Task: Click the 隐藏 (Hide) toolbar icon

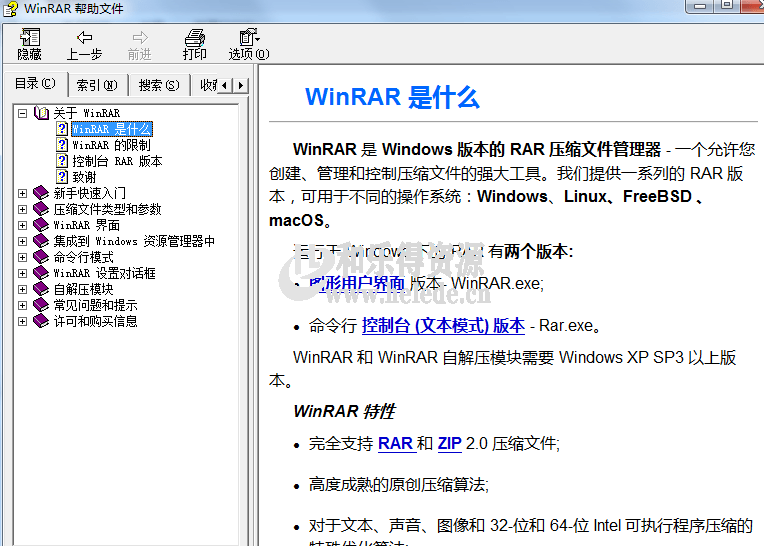Action: tap(29, 38)
